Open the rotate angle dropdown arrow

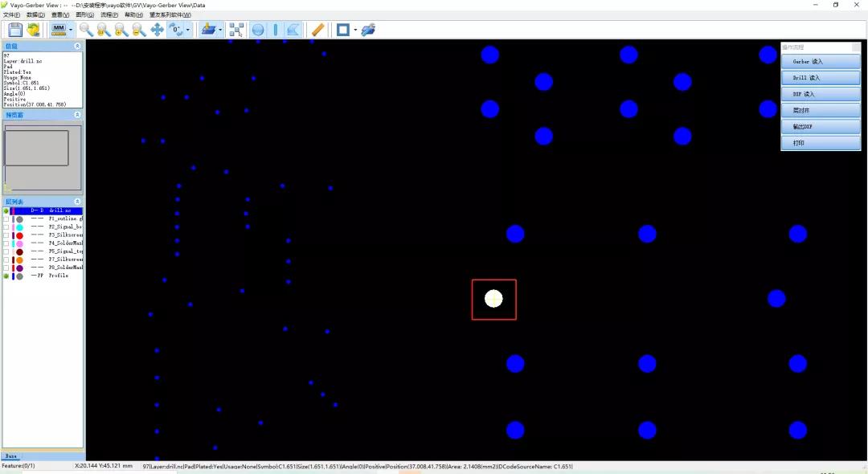pos(187,30)
